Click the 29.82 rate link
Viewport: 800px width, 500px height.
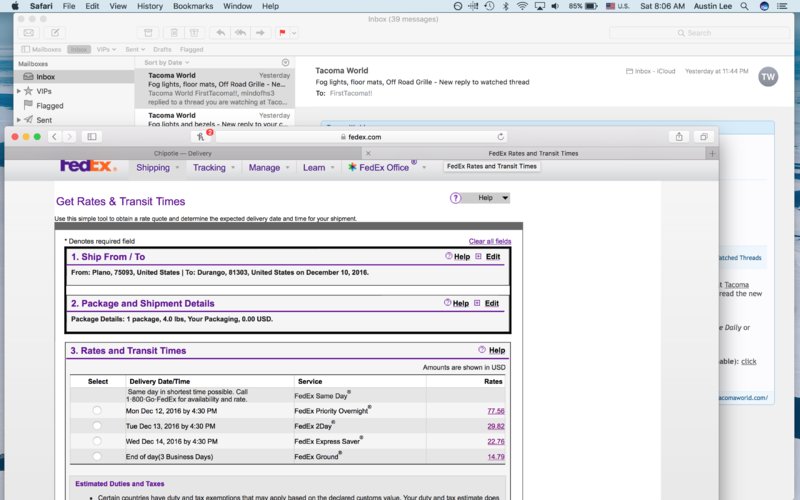click(x=495, y=426)
